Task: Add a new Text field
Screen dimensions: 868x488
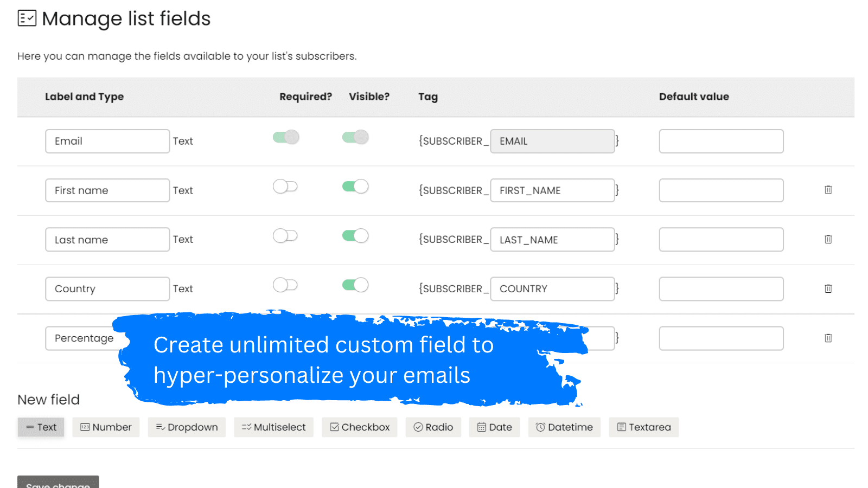Action: point(41,427)
